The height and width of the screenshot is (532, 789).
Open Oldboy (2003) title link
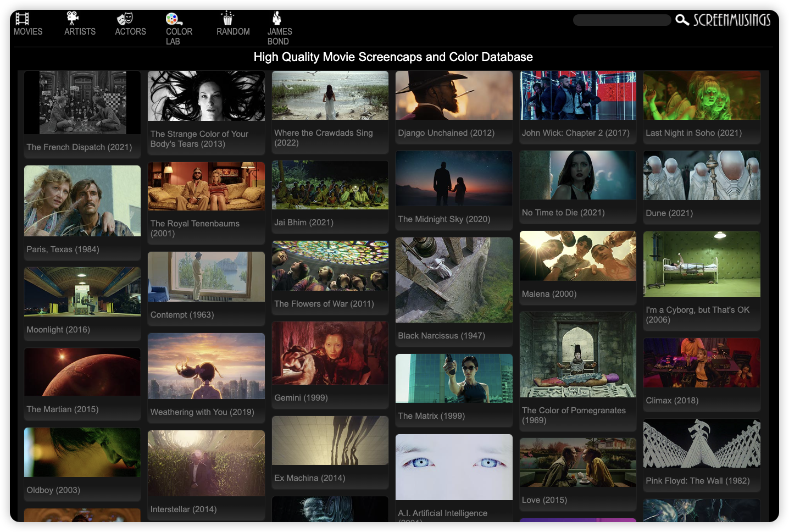click(x=53, y=490)
